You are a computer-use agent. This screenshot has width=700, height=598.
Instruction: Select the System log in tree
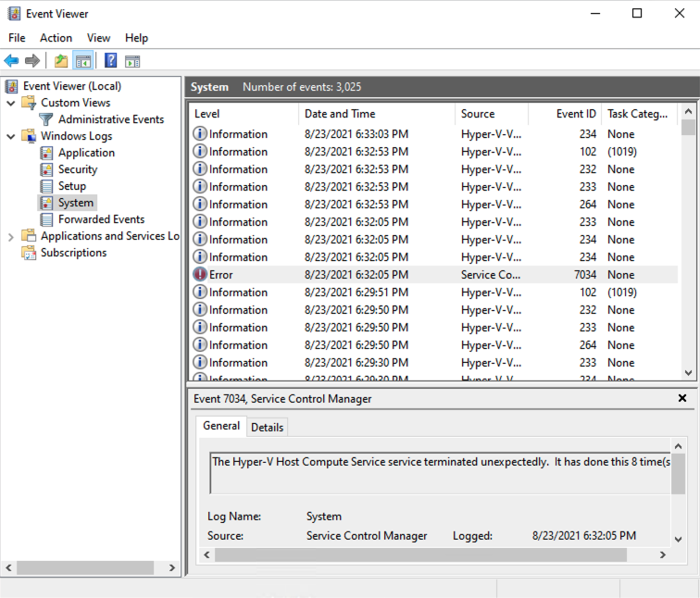pyautogui.click(x=76, y=203)
